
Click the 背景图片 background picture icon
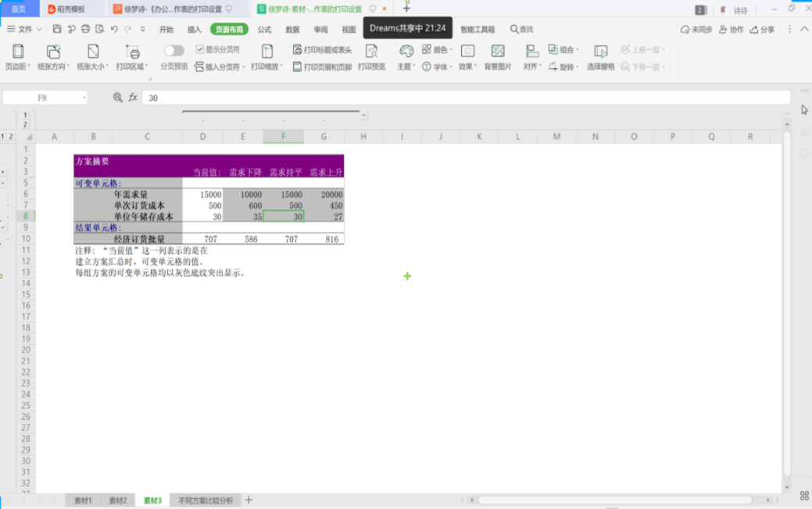point(498,52)
